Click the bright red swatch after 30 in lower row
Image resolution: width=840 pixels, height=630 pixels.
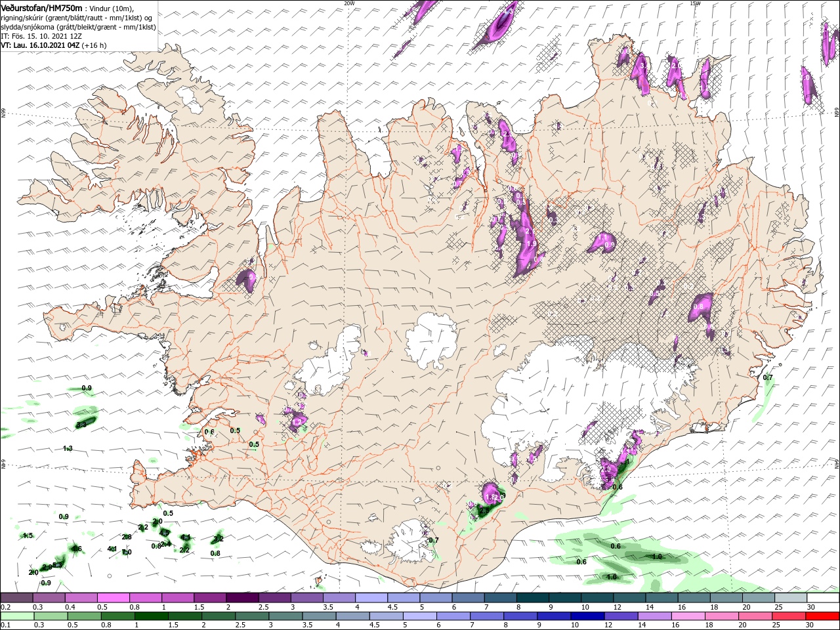click(822, 616)
